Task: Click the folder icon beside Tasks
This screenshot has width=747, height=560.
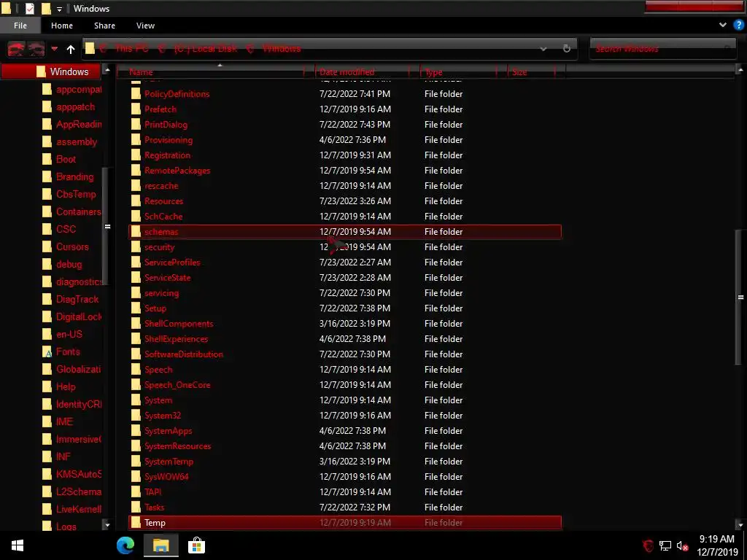Action: tap(136, 507)
